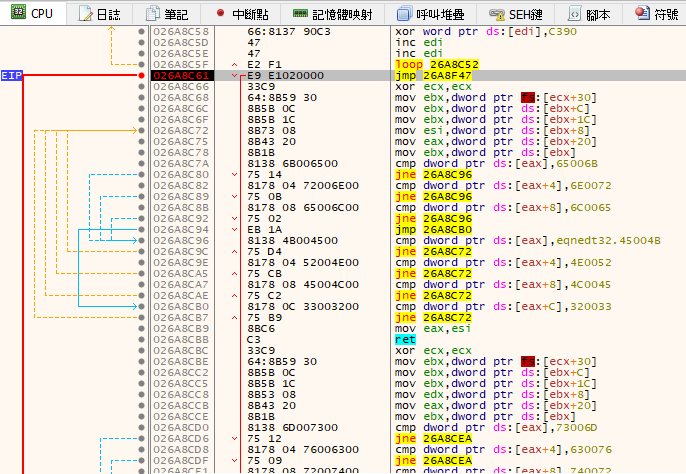Click the jump arrow on 75 D4 row
686x474 pixels.
234,251
